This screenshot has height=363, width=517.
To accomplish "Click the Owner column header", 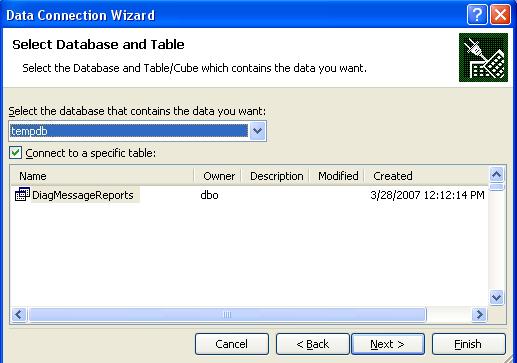I will pos(218,176).
